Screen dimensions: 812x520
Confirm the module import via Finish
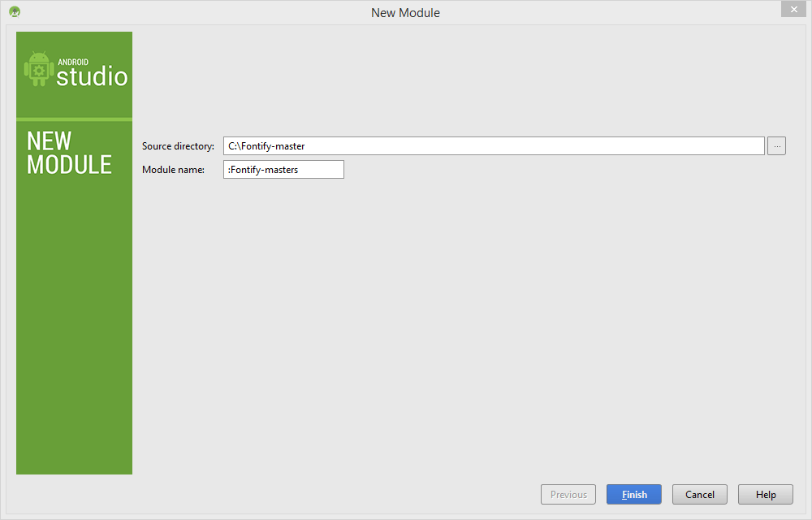click(633, 494)
